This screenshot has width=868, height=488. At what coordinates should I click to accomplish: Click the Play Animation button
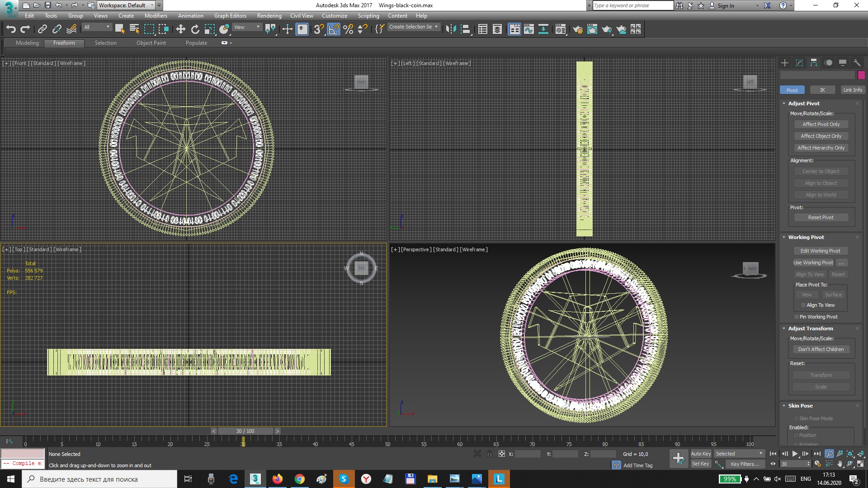click(795, 454)
